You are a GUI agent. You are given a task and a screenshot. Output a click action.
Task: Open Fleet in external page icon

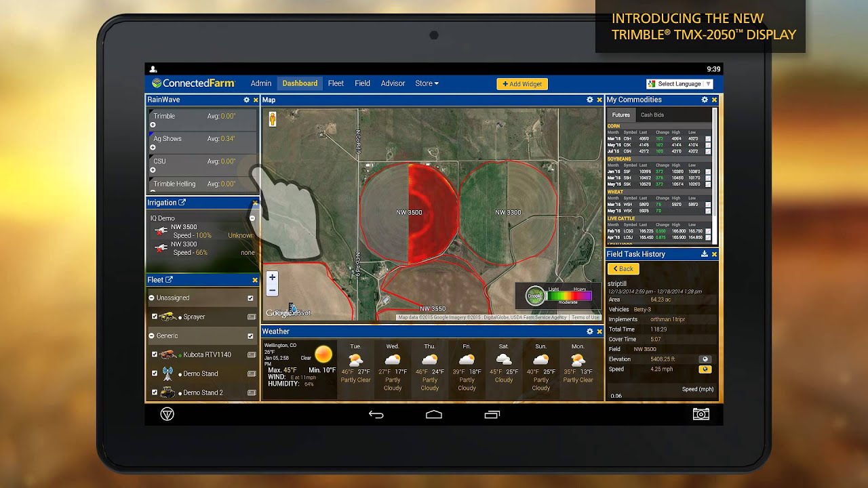[x=169, y=280]
